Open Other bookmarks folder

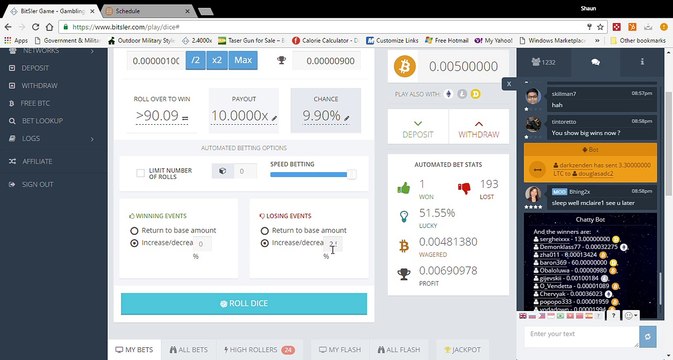[x=638, y=40]
